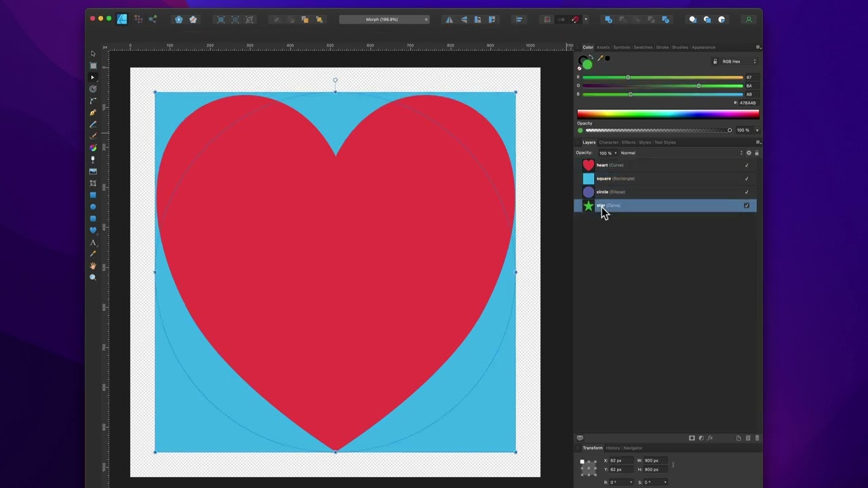Screen dimensions: 868x488
Task: Switch to the Stroke tab
Action: click(662, 47)
